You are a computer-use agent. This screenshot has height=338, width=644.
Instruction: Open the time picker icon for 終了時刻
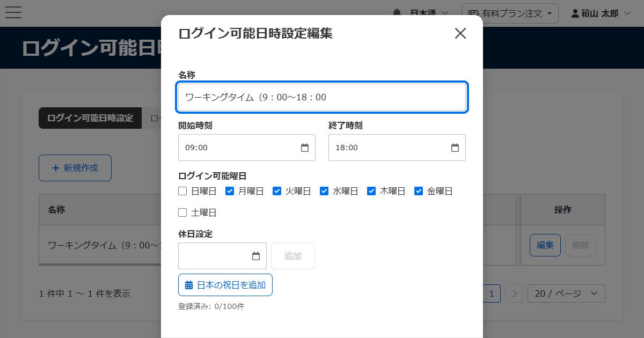click(x=455, y=148)
